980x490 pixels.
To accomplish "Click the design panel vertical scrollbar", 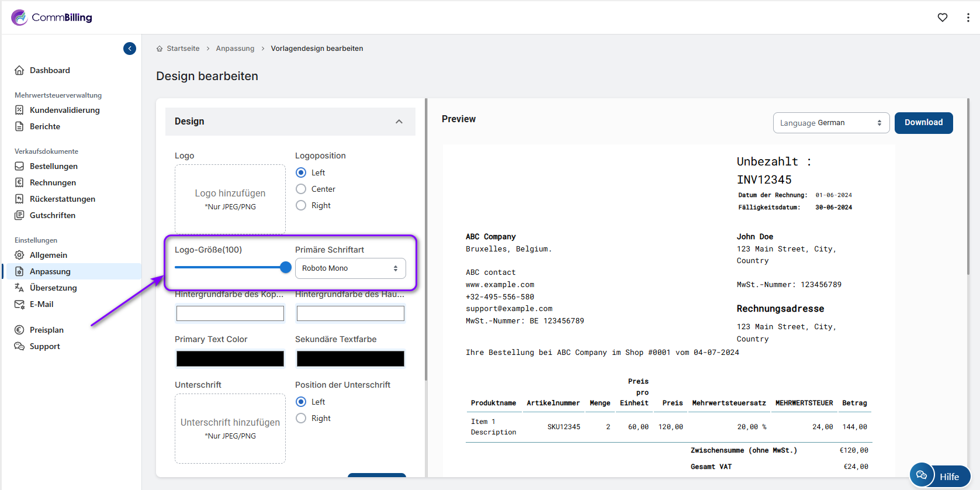I will 426,240.
